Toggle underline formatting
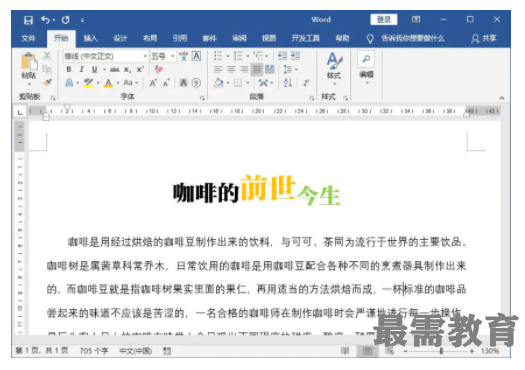Viewport: 525px width, 370px height. pyautogui.click(x=95, y=69)
